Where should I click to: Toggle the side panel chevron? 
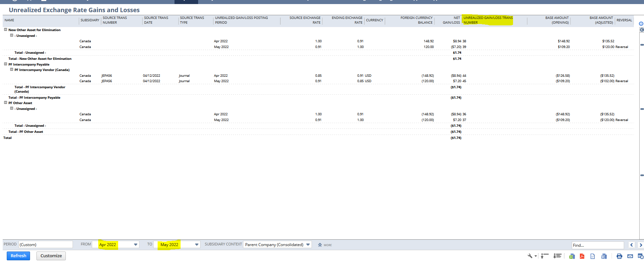[642, 30]
